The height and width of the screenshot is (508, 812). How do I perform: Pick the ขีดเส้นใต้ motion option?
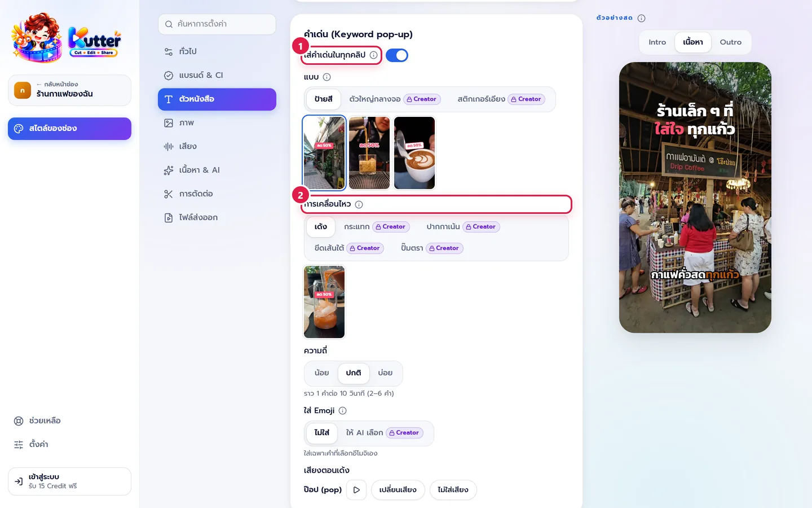(x=349, y=248)
